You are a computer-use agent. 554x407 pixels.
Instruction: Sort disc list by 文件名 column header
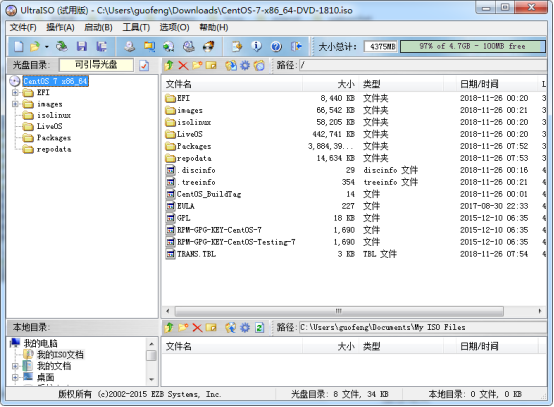point(232,84)
